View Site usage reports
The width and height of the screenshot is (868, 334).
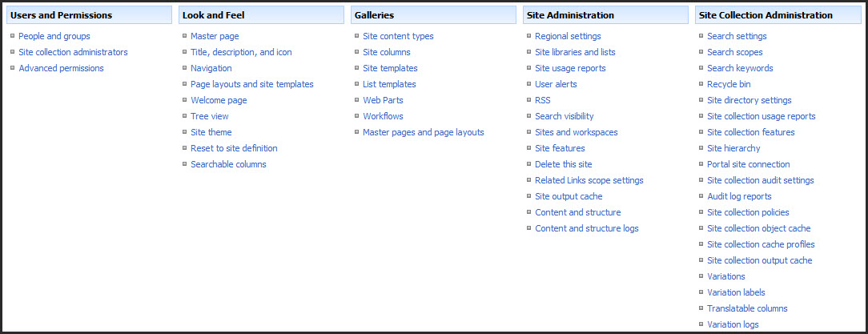pyautogui.click(x=570, y=68)
